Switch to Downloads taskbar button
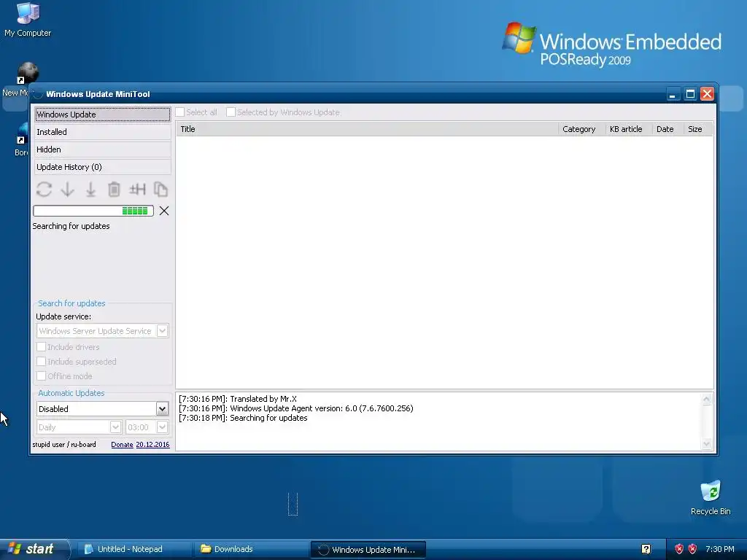 pos(251,549)
